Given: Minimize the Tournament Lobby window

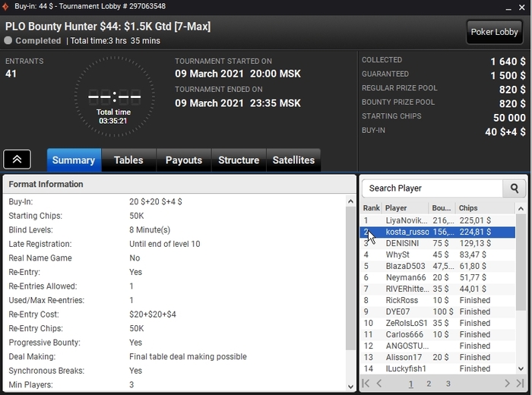Looking at the screenshot, I should coord(508,8).
